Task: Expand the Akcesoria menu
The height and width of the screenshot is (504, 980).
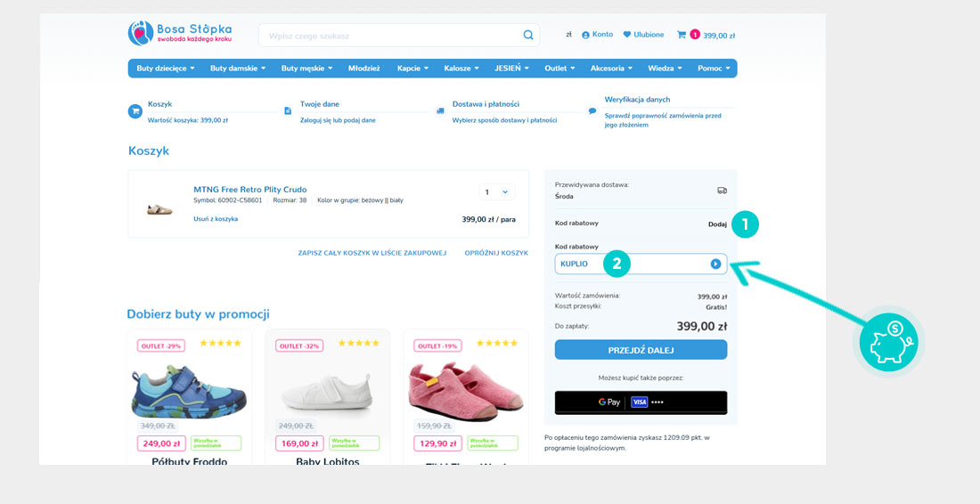Action: point(612,69)
